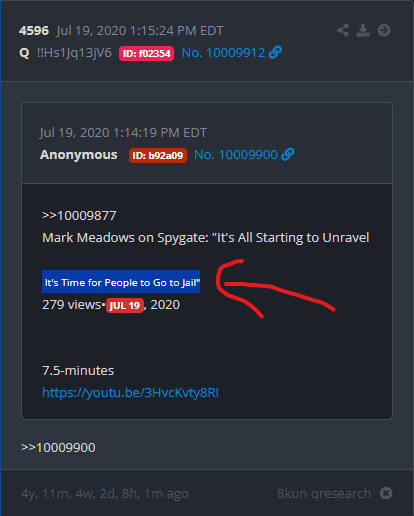Click the pink ID: f02354 badge
Viewport: 414px width, 516px height.
click(146, 53)
